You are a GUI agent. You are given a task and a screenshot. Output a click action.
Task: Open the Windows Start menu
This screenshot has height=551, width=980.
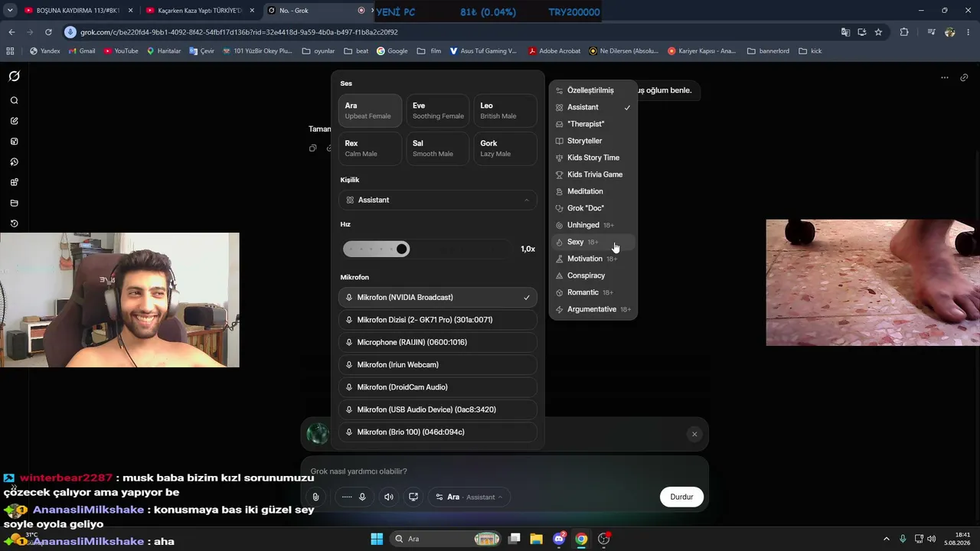377,539
